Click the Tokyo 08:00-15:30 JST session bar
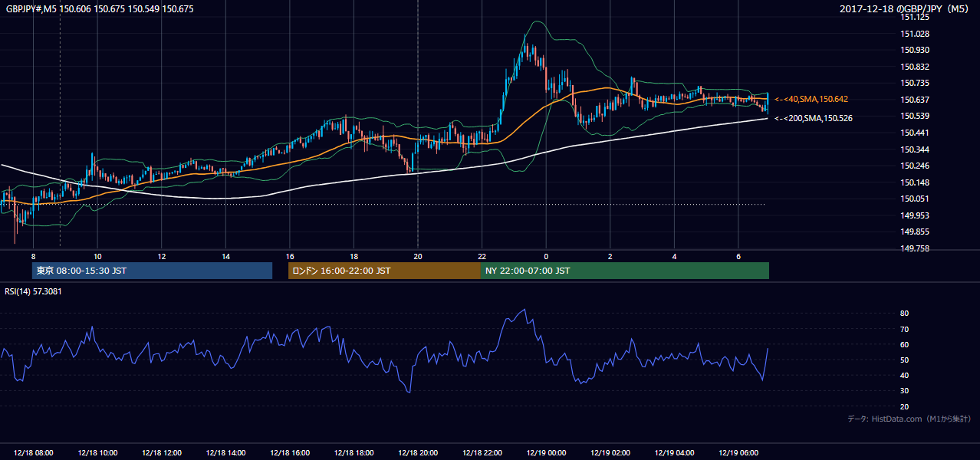This screenshot has height=460, width=980. (x=152, y=271)
